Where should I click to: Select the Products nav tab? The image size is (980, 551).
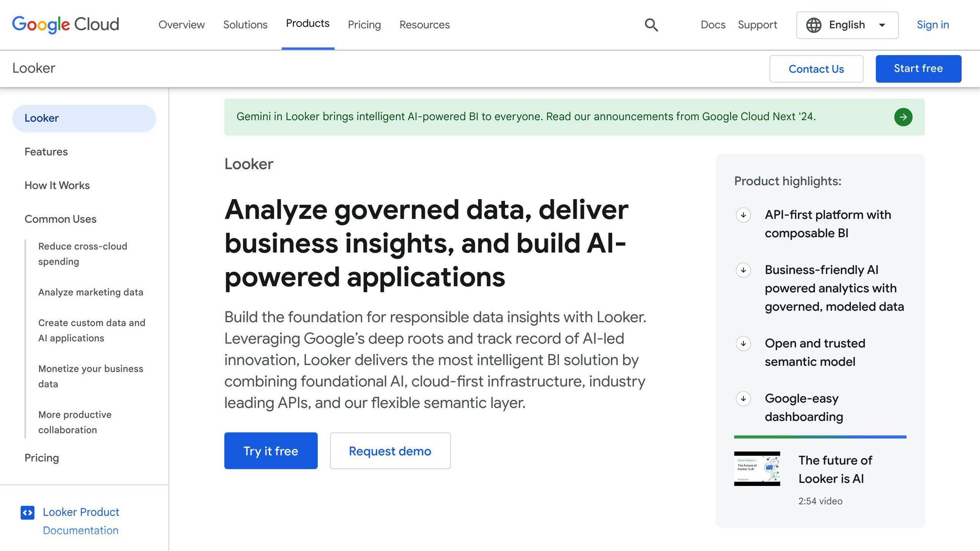click(308, 23)
